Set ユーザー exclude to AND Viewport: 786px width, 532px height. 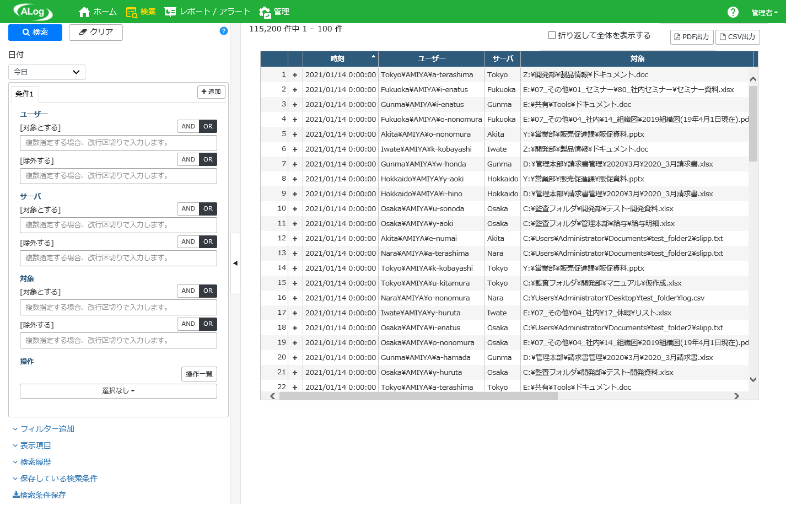click(x=188, y=159)
